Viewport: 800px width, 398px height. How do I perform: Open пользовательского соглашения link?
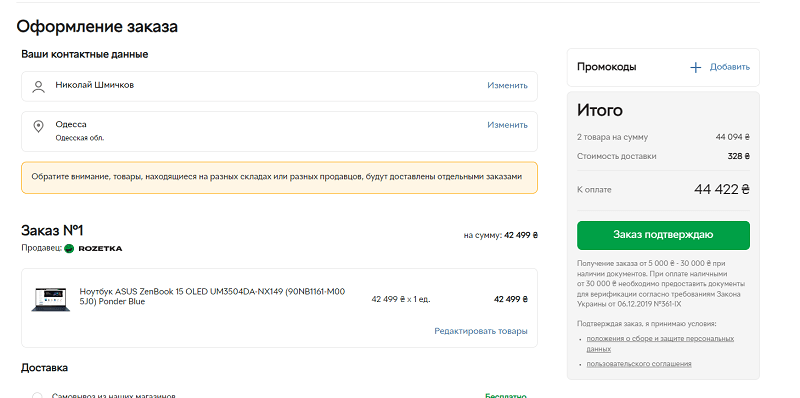point(639,364)
